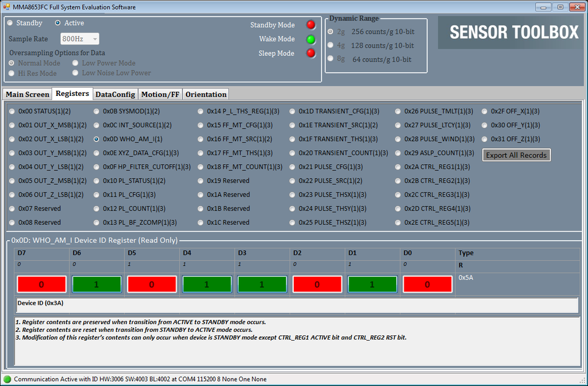The width and height of the screenshot is (588, 386).
Task: Click the 0x5A register value text
Action: click(466, 278)
